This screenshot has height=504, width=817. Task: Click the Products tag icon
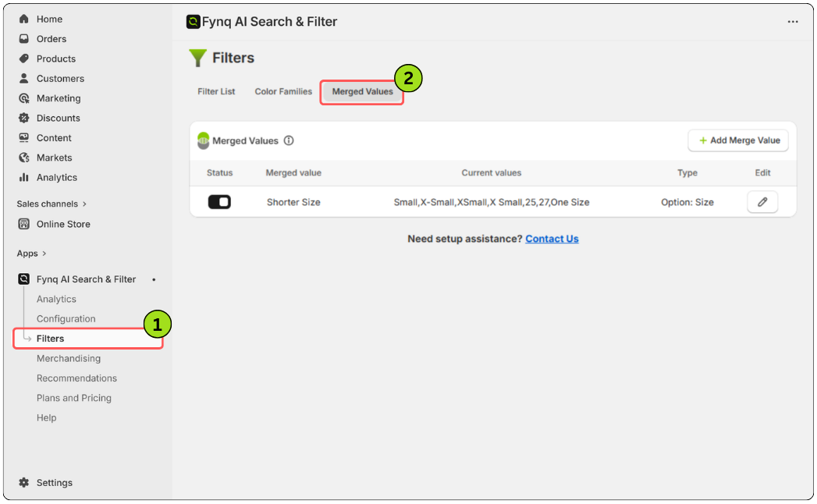(24, 59)
